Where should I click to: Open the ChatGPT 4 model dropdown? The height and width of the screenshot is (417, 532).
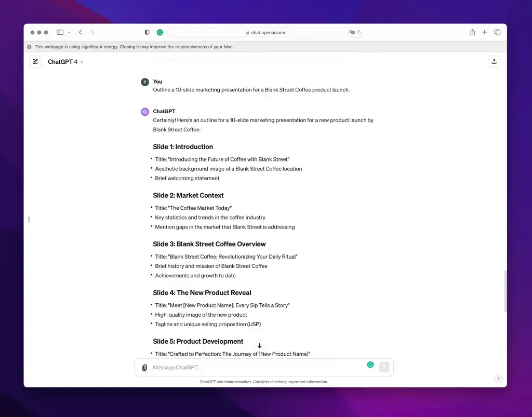click(x=65, y=62)
